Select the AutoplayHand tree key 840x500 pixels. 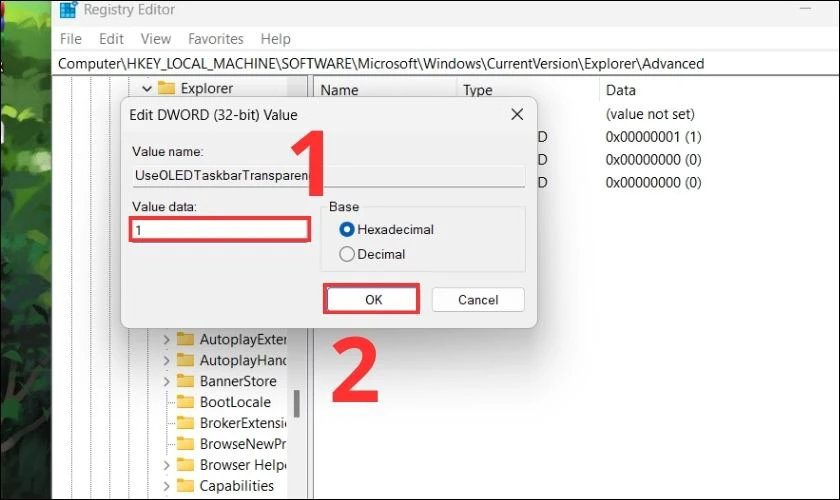tap(243, 360)
